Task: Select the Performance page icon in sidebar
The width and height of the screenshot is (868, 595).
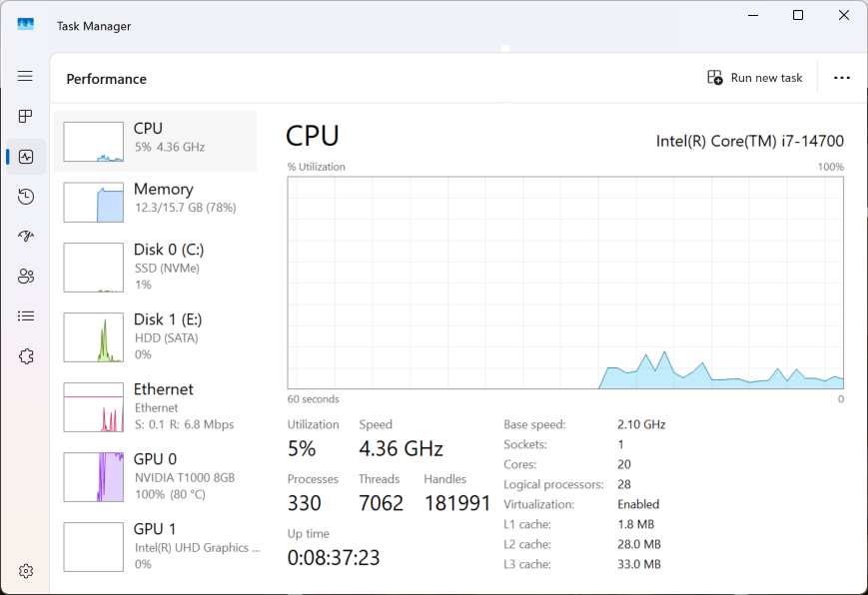Action: [26, 157]
